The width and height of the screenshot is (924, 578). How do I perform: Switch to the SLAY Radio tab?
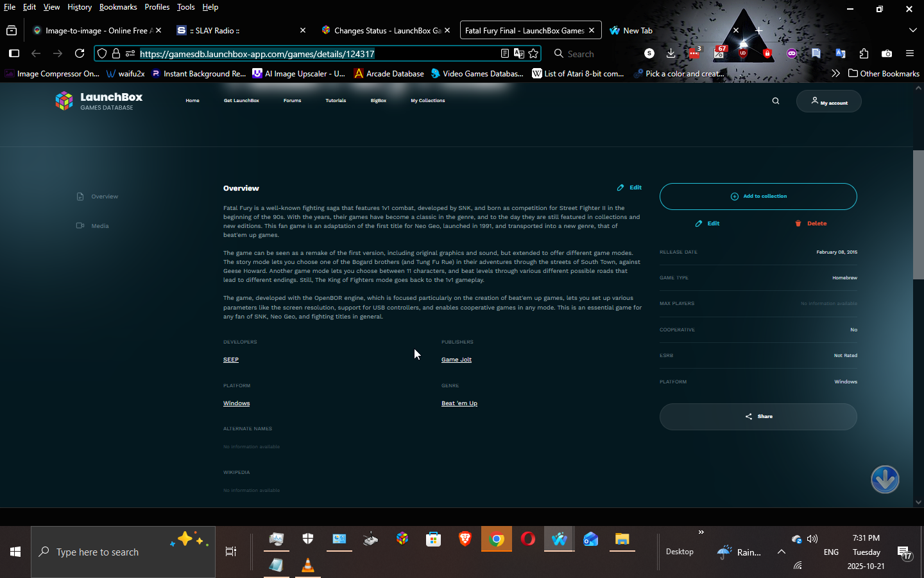point(237,30)
